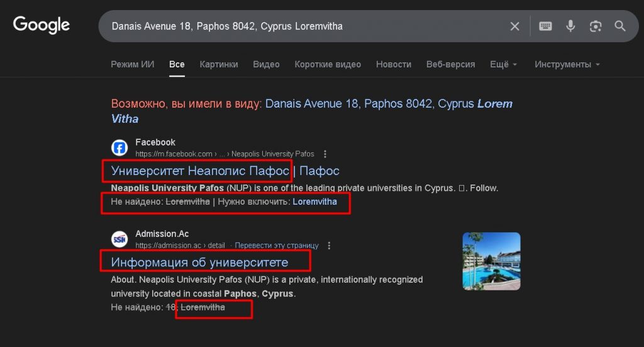Click the Facebook result favicon
The width and height of the screenshot is (644, 347).
pyautogui.click(x=119, y=148)
